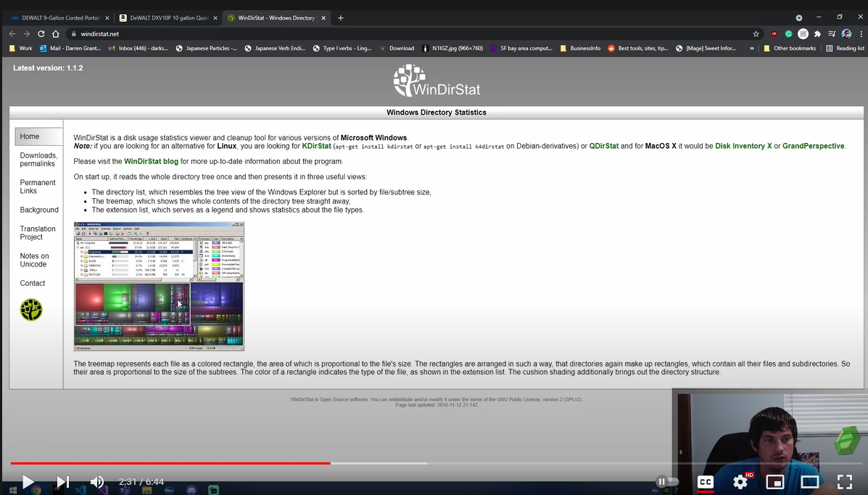
Task: Open Chrome three-dot menu
Action: (861, 34)
